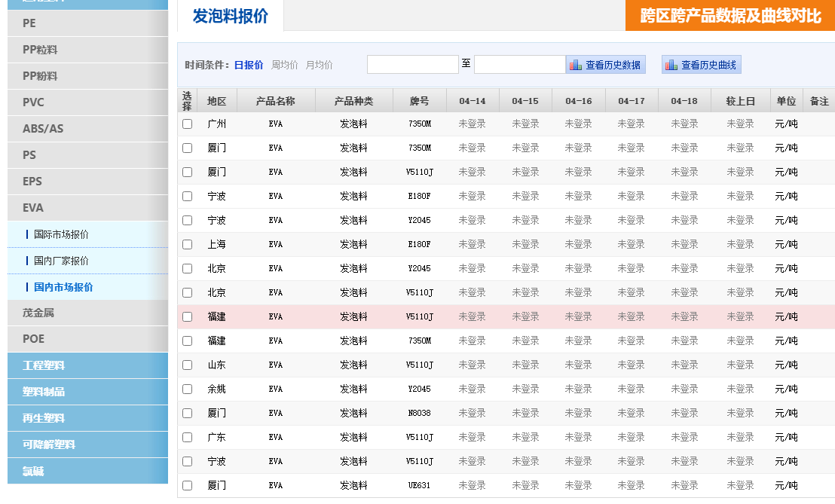Viewport: 835px width, 504px height.
Task: Open the 跨区跨产品数据及曲线对比 banner
Action: tap(729, 16)
